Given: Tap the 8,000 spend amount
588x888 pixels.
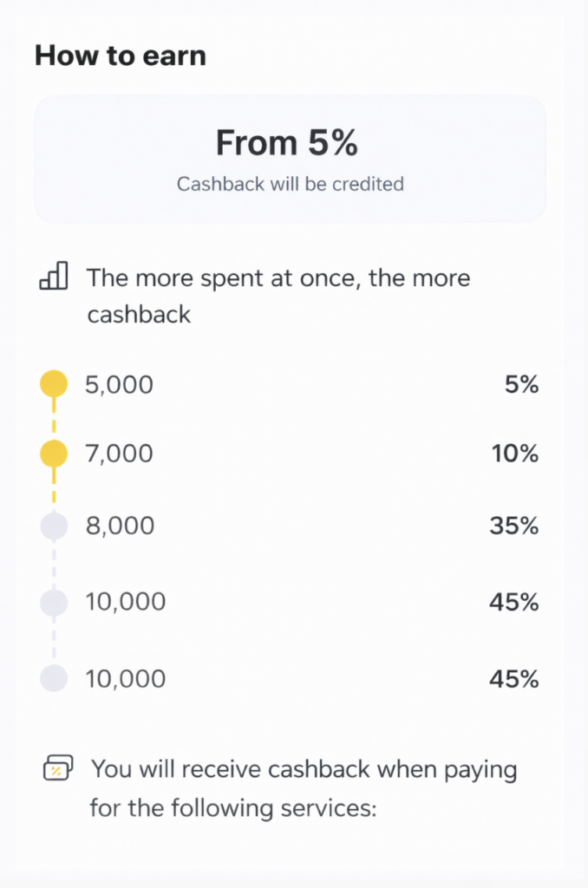Looking at the screenshot, I should pyautogui.click(x=119, y=526).
